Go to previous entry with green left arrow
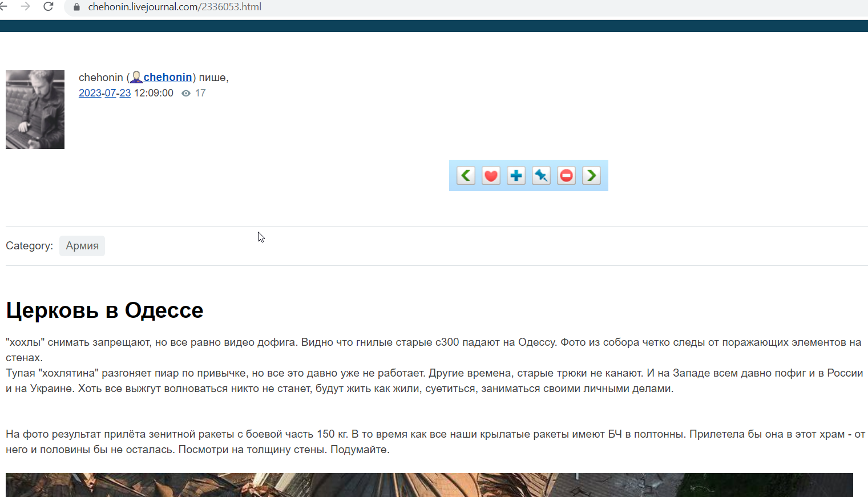Screen dimensions: 868x497 pos(466,175)
